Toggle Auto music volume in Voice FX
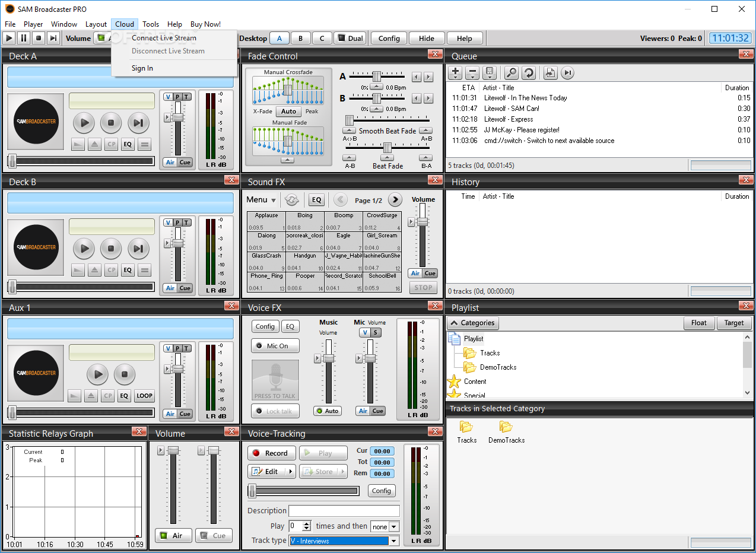Image resolution: width=756 pixels, height=553 pixels. click(x=328, y=411)
